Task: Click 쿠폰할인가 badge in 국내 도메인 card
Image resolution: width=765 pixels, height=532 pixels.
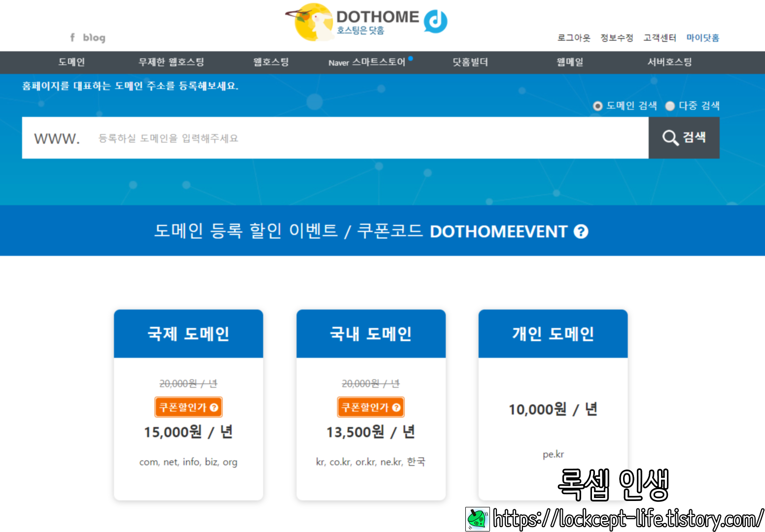Action: tap(371, 407)
